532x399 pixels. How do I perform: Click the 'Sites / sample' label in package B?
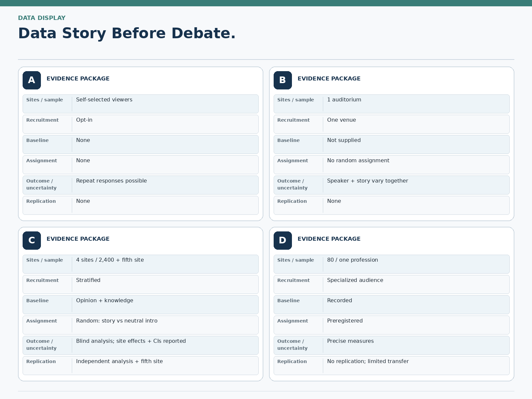296,100
